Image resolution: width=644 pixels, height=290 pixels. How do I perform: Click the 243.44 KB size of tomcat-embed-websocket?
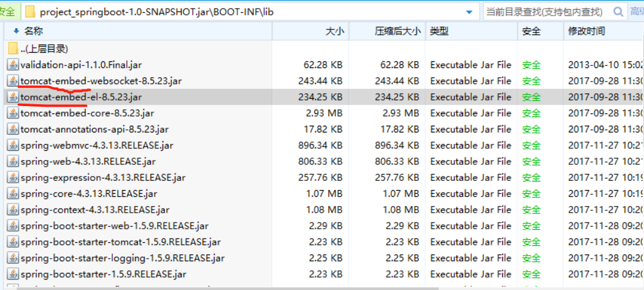point(320,81)
